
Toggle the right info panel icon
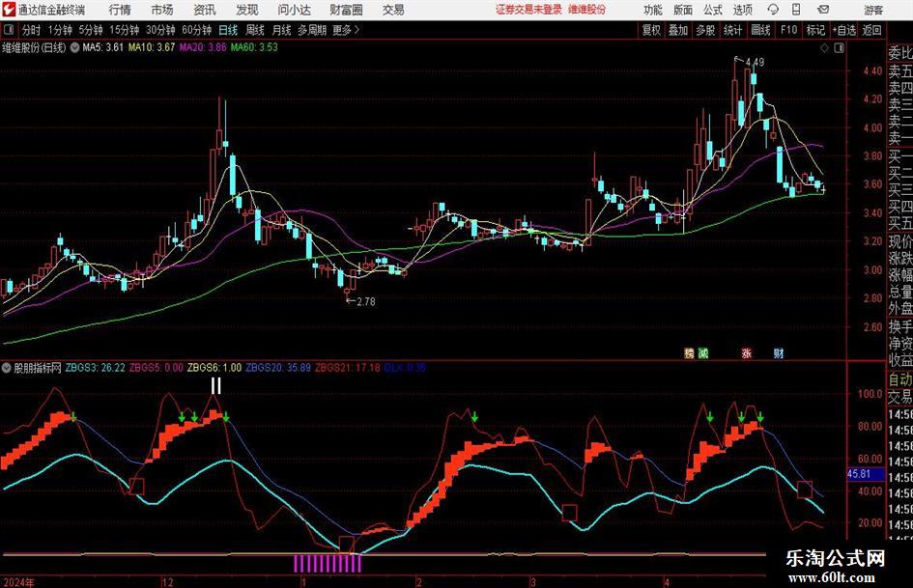click(x=839, y=48)
